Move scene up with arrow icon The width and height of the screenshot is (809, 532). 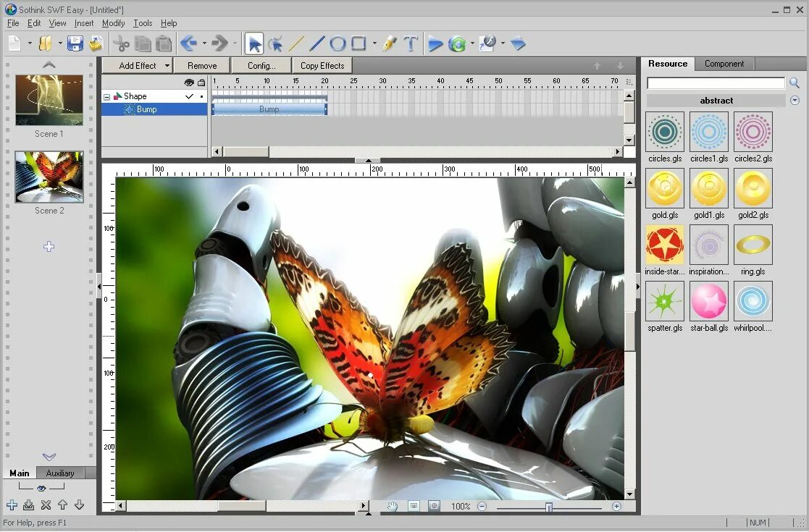tap(62, 505)
